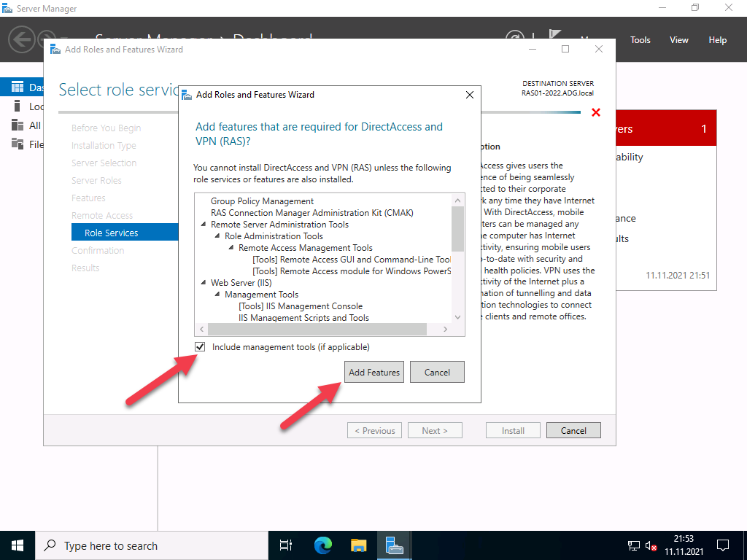Open Dashboard in Server Manager sidebar
This screenshot has height=560, width=747.
(x=22, y=87)
